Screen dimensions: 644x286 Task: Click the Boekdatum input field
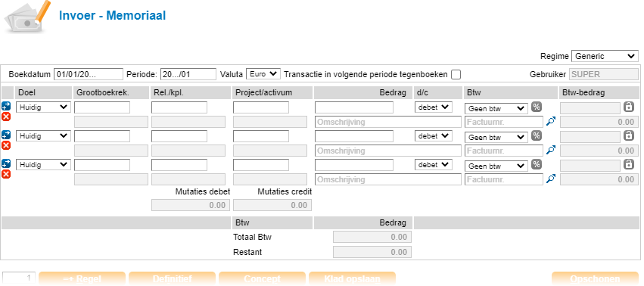89,74
